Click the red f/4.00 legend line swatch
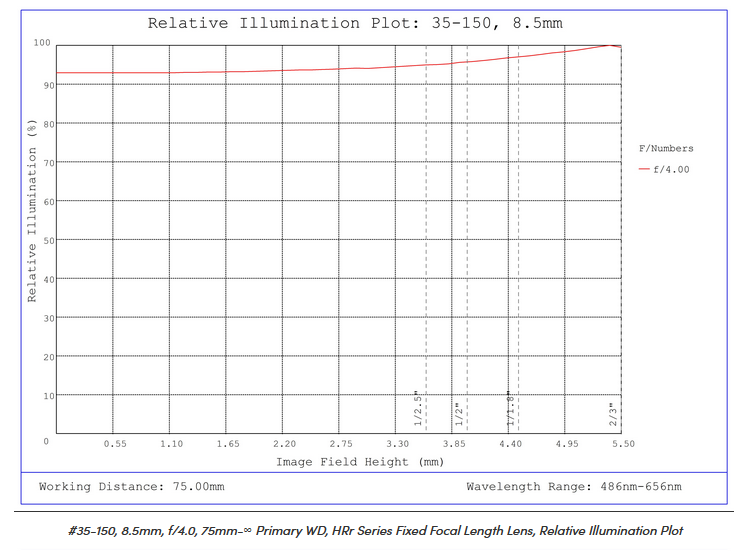 click(644, 170)
